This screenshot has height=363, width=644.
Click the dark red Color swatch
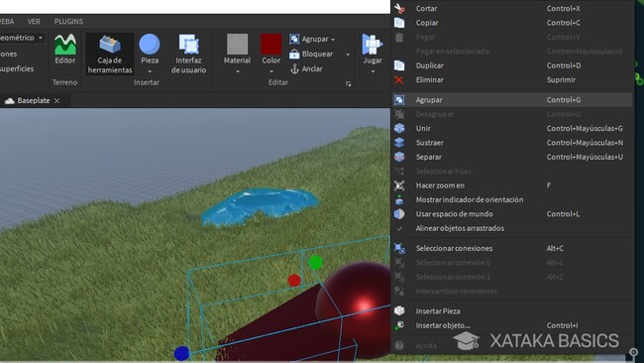[271, 45]
